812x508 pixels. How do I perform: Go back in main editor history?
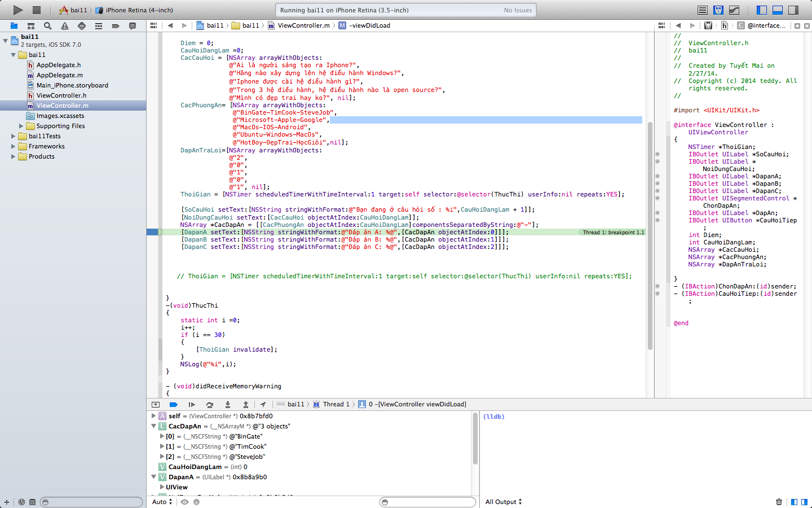click(170, 25)
